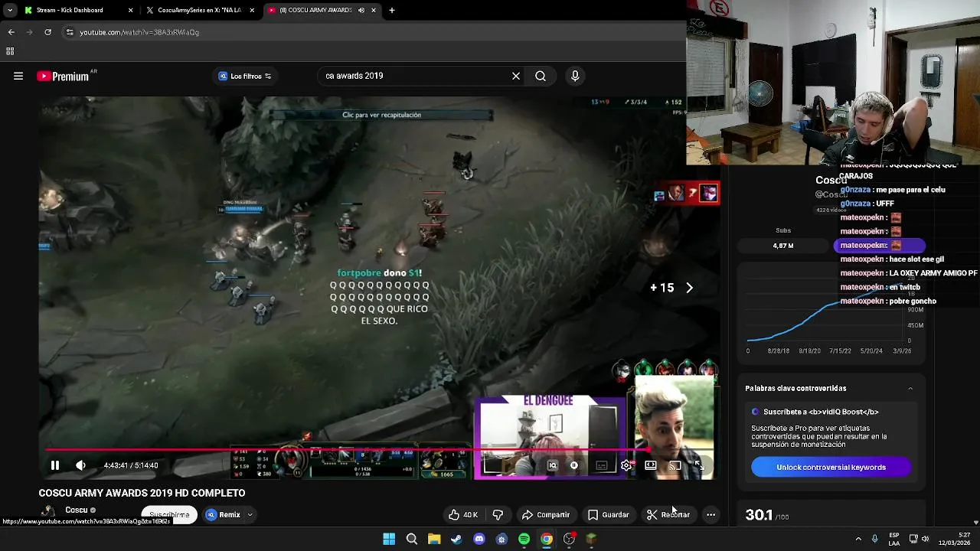Open the Windows Start menu
Viewport: 980px width, 551px height.
tap(389, 539)
